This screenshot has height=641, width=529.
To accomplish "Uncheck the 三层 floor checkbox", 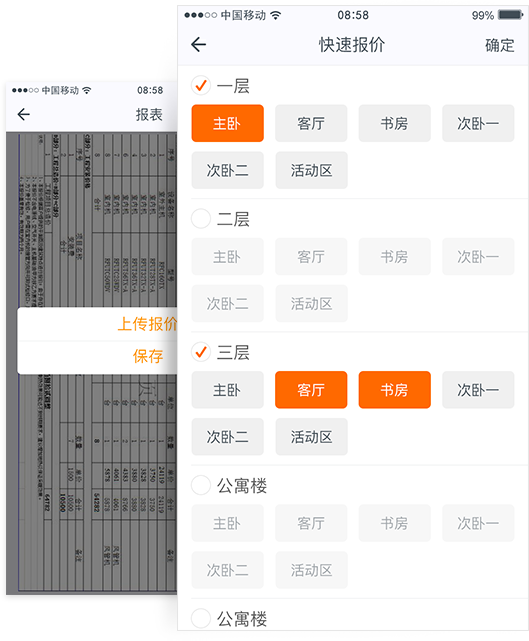I will pos(201,352).
